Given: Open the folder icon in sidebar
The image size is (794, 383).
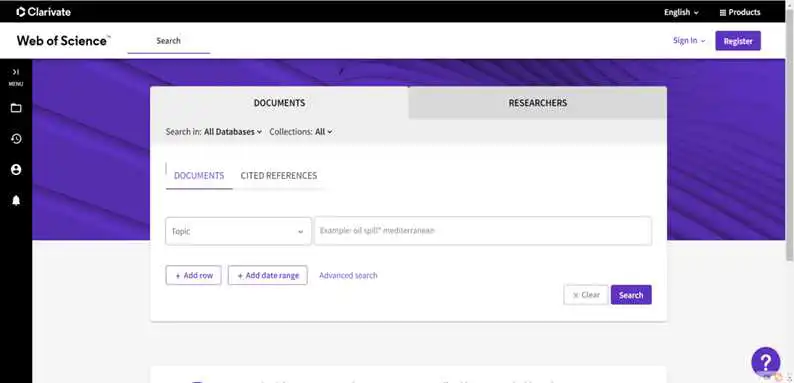Looking at the screenshot, I should pos(16,108).
